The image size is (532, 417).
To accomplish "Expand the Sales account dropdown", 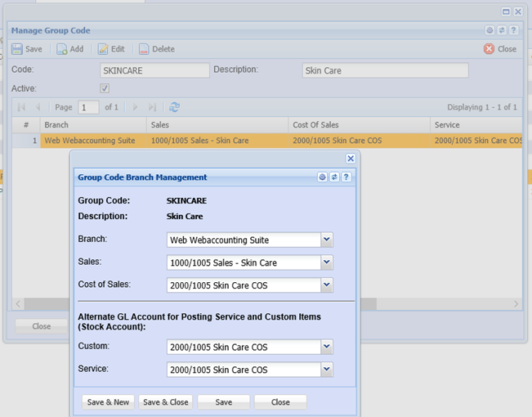I will pyautogui.click(x=326, y=262).
